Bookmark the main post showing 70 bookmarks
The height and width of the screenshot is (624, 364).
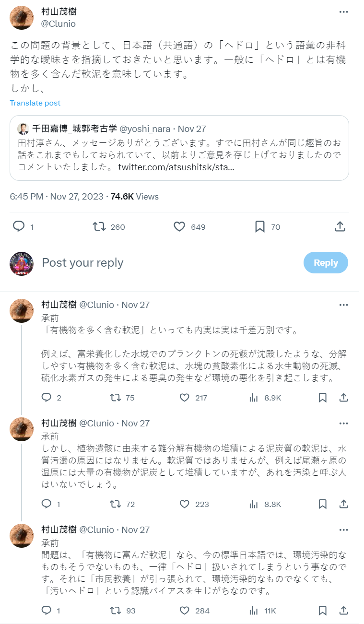click(x=260, y=227)
